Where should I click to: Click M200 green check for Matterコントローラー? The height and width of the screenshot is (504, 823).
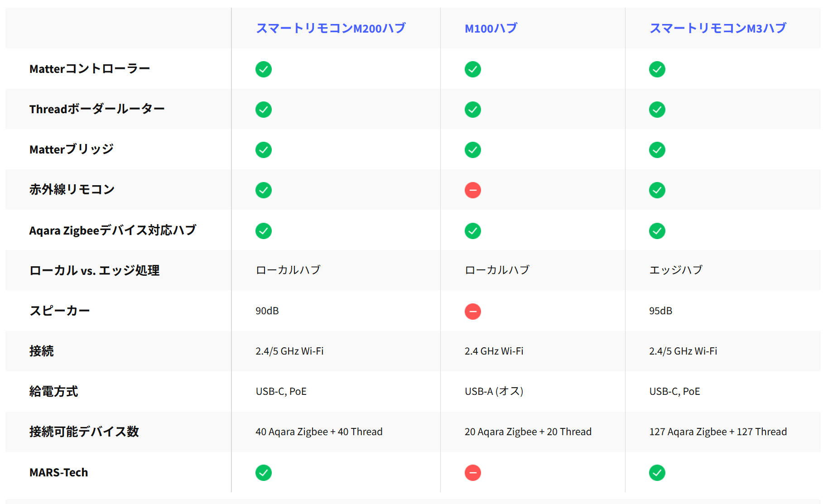tap(263, 69)
